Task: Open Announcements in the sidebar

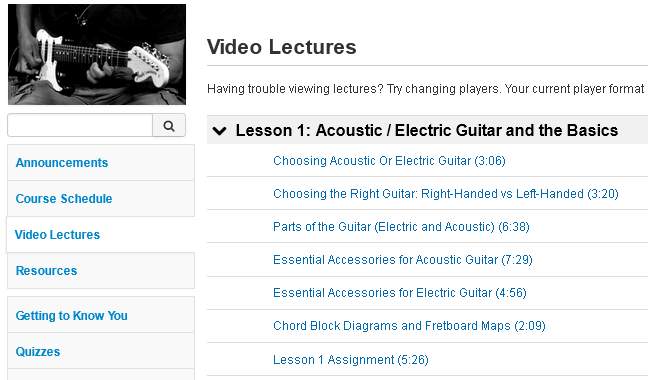Action: coord(62,163)
